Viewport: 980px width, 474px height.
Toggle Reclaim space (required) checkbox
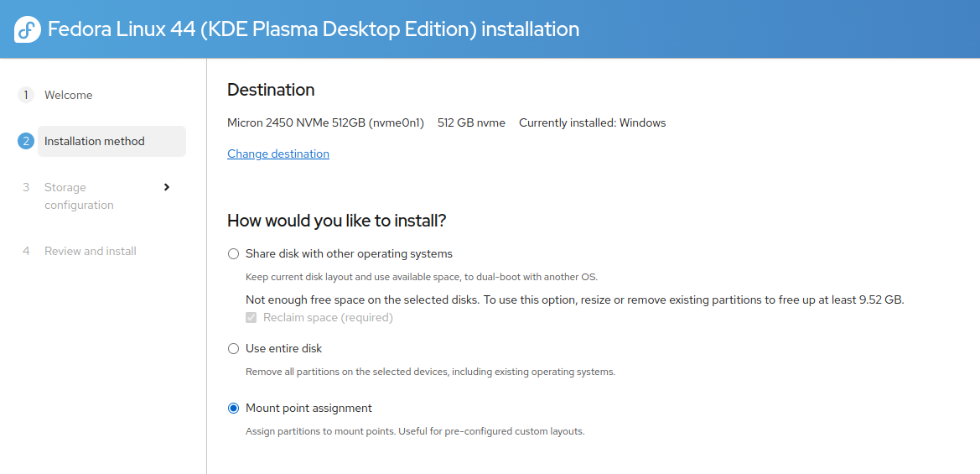[251, 318]
